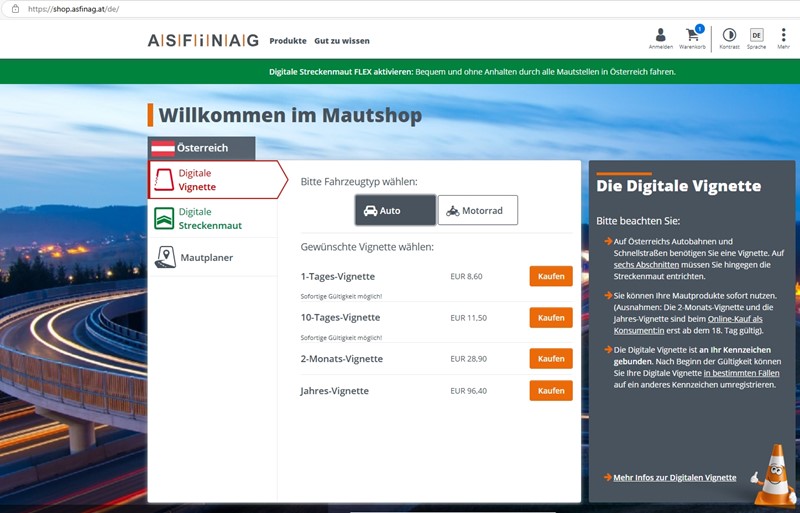Viewport: 800px width, 513px height.
Task: Expand the Mehr three-dot menu
Action: [x=783, y=38]
